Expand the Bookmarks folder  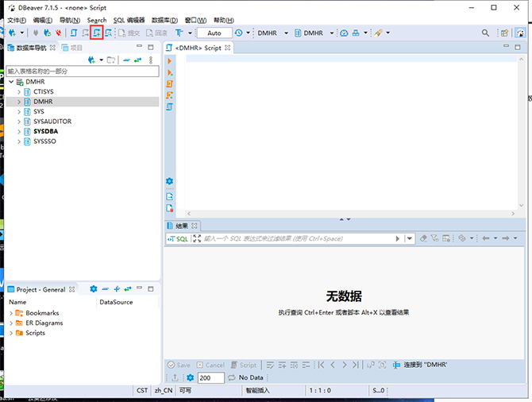click(x=11, y=313)
